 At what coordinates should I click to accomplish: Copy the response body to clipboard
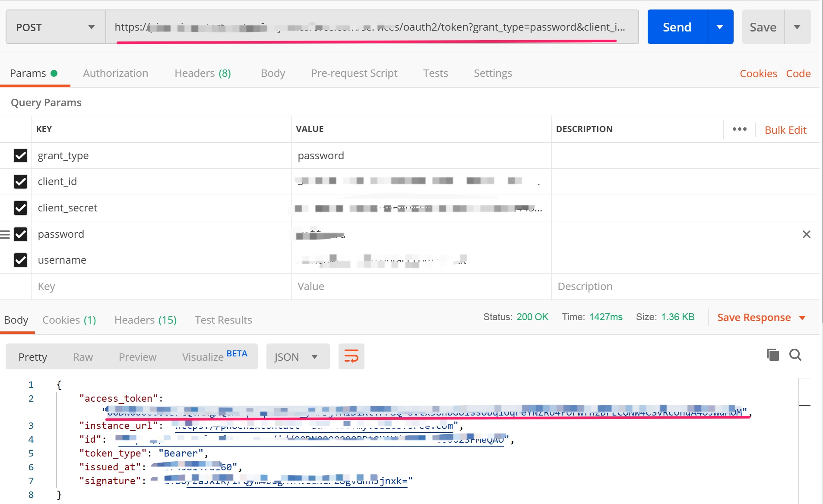[773, 355]
